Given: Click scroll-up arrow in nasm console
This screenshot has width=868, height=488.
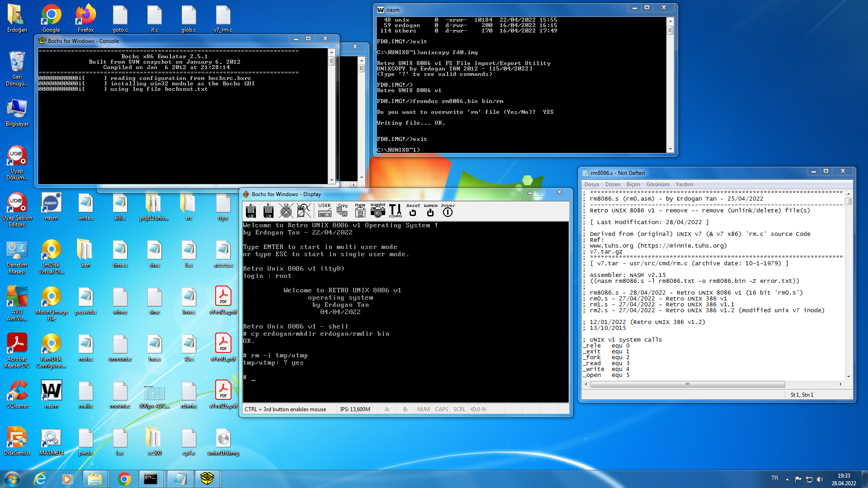Looking at the screenshot, I should [670, 21].
